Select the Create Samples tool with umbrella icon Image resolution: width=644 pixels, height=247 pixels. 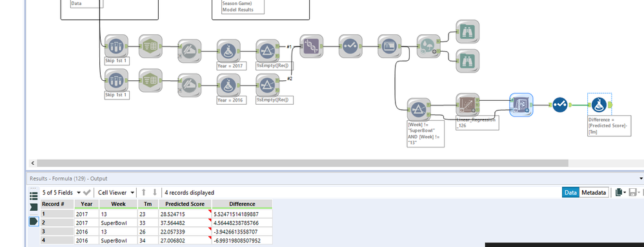click(428, 46)
